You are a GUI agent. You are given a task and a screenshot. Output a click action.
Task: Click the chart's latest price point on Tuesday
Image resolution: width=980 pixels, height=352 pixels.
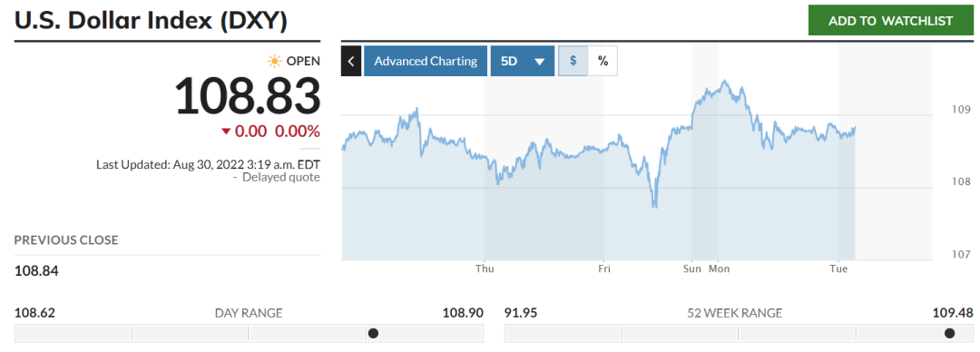tap(855, 127)
